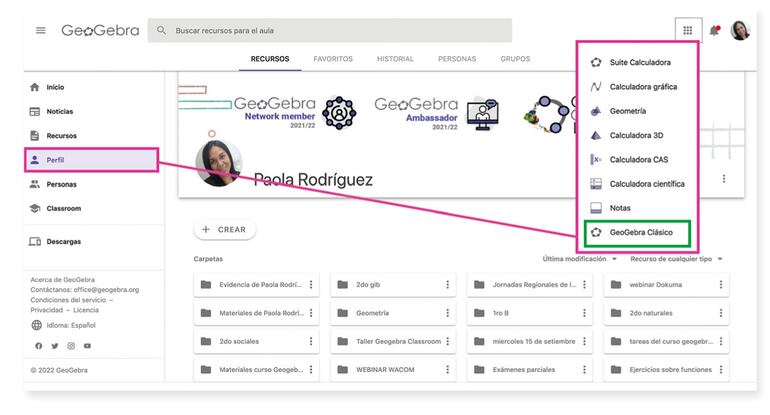The width and height of the screenshot is (770, 415).
Task: Open options for Jornadas Regionales folder
Action: (584, 285)
